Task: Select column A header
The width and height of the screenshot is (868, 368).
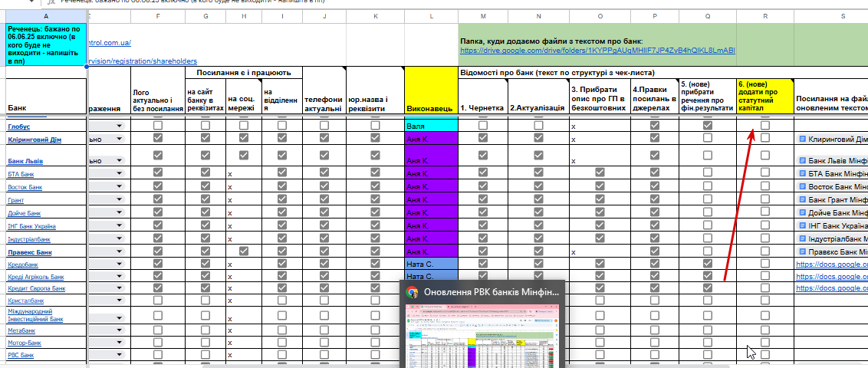Action: coord(45,17)
